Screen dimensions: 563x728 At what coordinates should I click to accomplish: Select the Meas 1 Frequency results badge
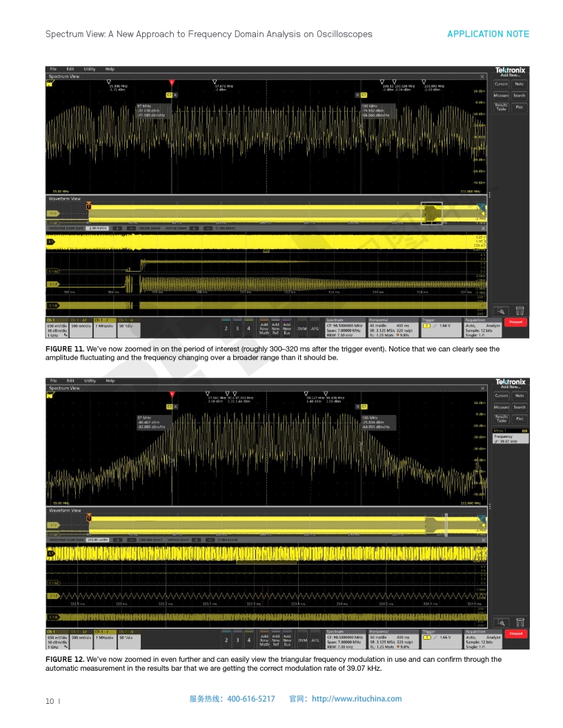tap(511, 436)
